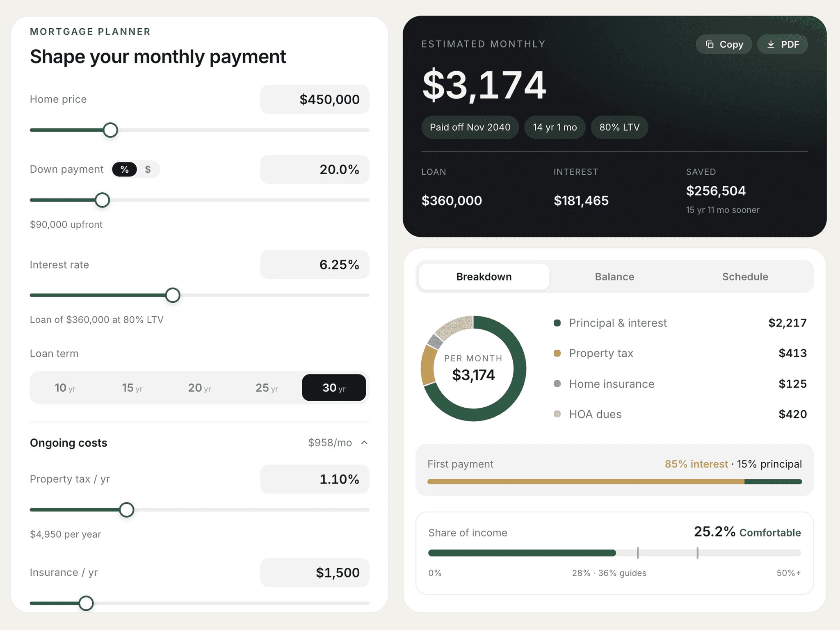Click the Insurance slider handle
The width and height of the screenshot is (840, 630).
86,603
